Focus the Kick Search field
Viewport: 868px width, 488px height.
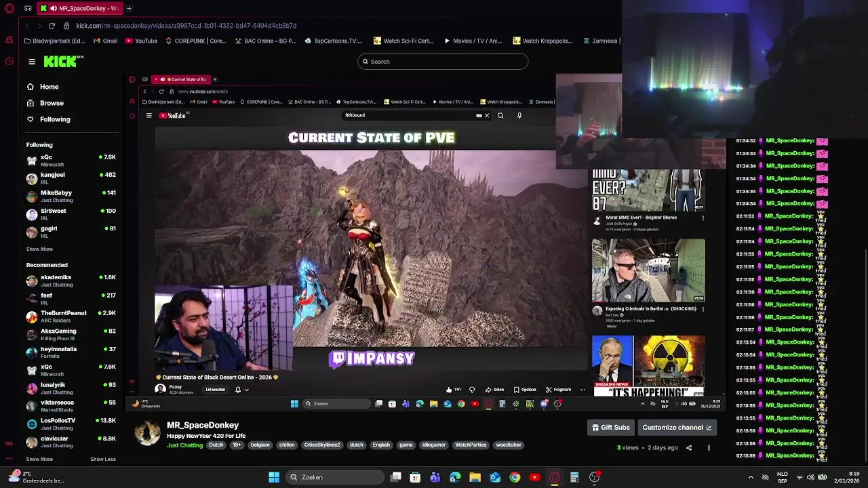pyautogui.click(x=443, y=62)
